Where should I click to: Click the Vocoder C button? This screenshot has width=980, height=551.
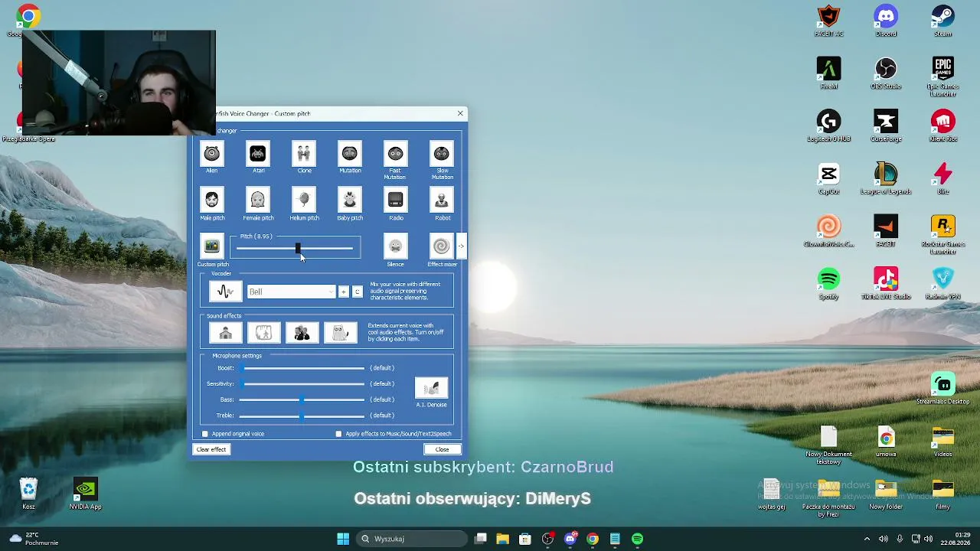357,292
